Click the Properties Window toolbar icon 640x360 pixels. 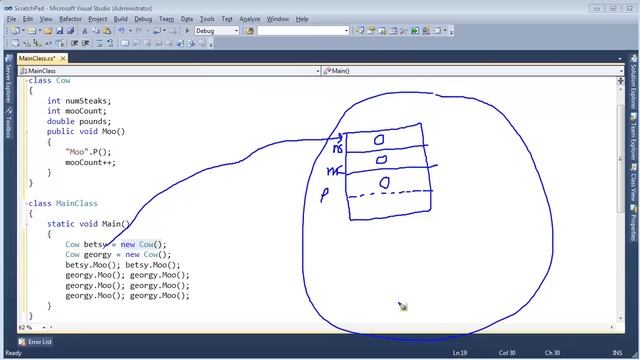tap(371, 31)
